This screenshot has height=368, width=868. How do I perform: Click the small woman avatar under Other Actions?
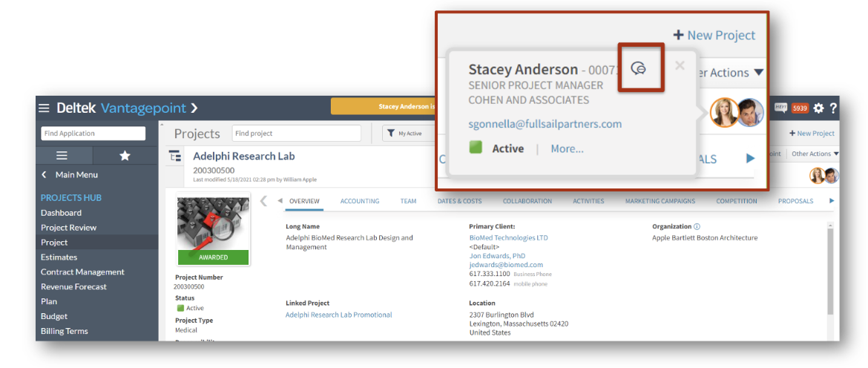[x=817, y=176]
